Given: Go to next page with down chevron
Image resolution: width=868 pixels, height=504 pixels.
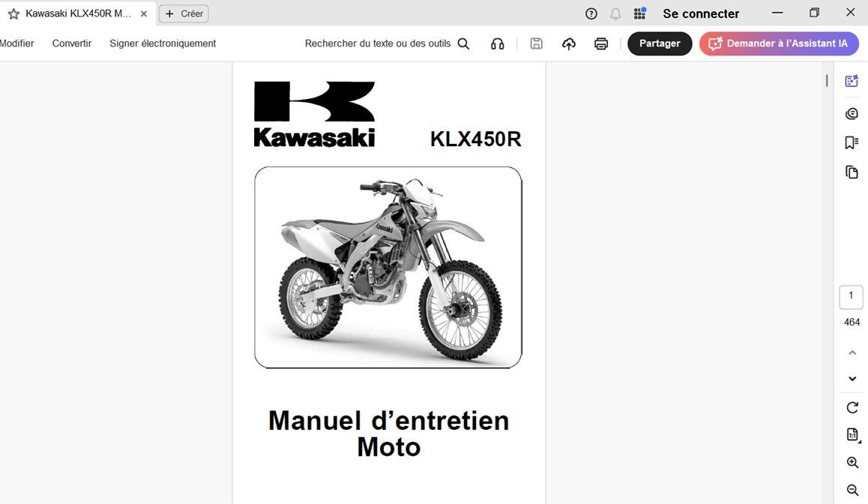Looking at the screenshot, I should coord(852,379).
